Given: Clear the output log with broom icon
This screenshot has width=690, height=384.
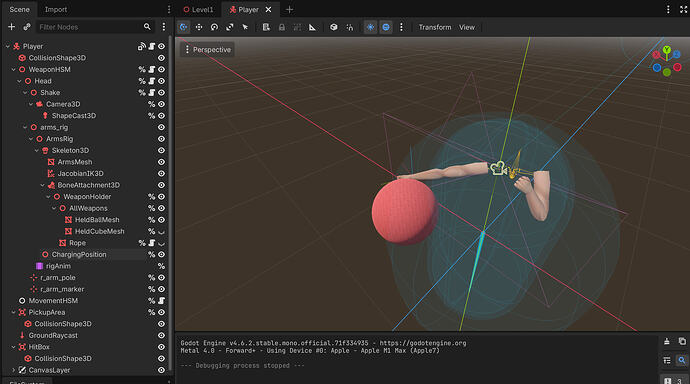Looking at the screenshot, I should pos(667,341).
